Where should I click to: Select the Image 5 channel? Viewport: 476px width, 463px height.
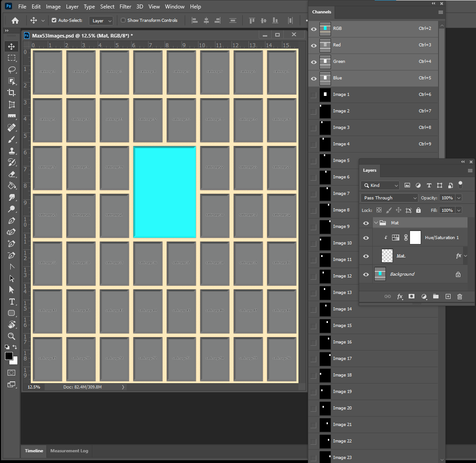(341, 161)
